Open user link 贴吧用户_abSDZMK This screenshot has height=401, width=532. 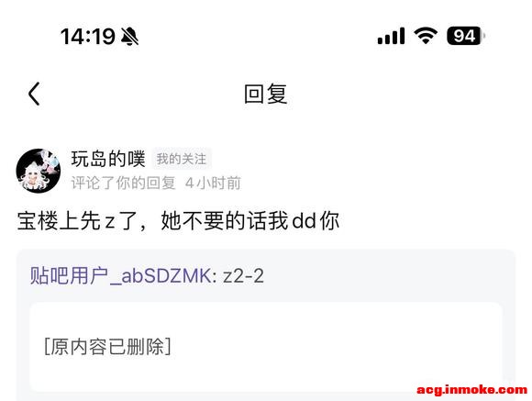(120, 275)
